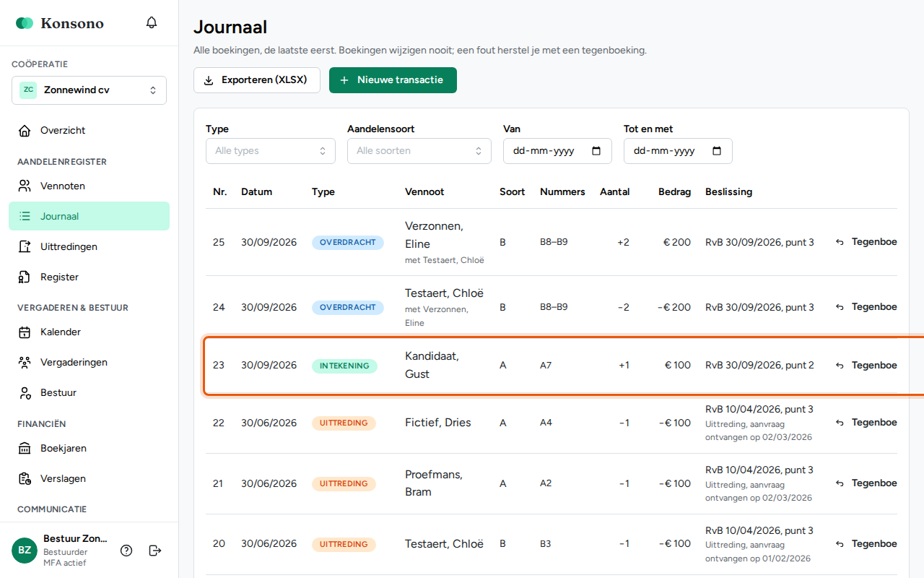Image resolution: width=924 pixels, height=578 pixels.
Task: Click Tegenboeking for Kandidaat, Gust entry
Action: pyautogui.click(x=866, y=366)
